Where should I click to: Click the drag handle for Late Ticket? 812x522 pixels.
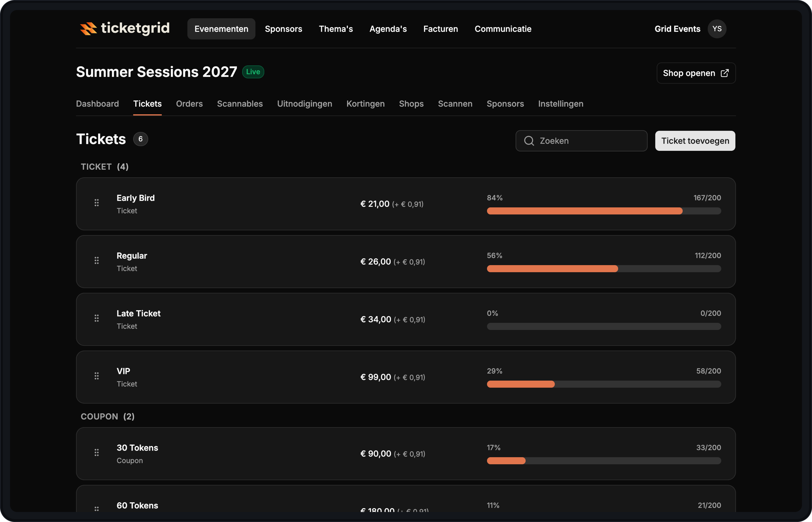coord(97,318)
